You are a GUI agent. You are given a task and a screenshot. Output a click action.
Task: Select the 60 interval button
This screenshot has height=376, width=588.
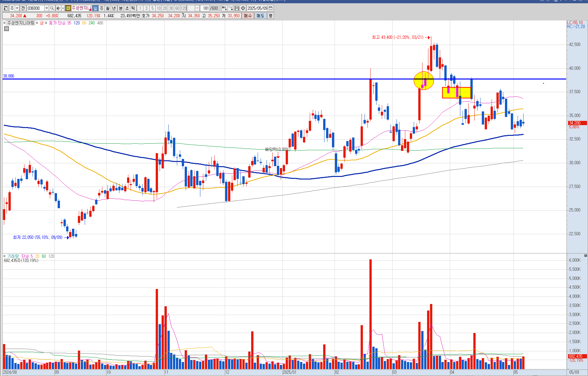tap(177, 8)
